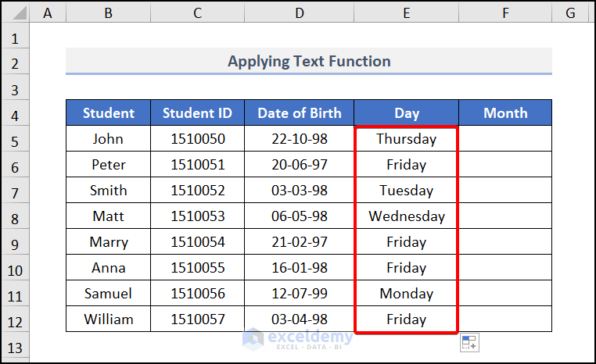Select the Date of Birth header cell

pos(299,113)
